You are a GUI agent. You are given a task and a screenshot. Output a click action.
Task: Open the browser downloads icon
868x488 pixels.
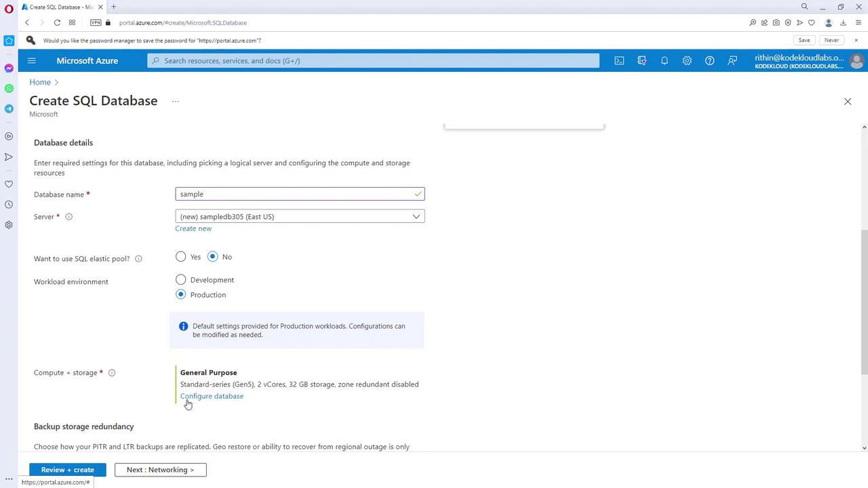(x=843, y=22)
